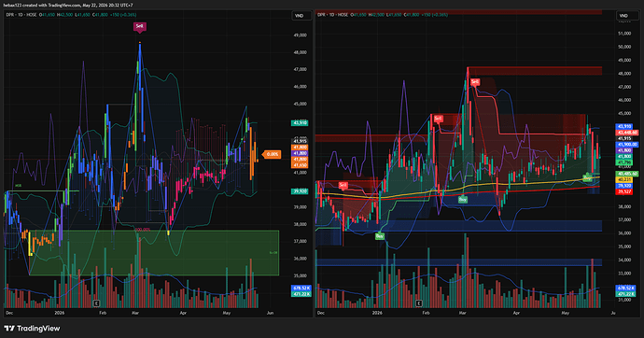Click 51,000 tick on right price axis
Image resolution: width=644 pixels, height=338 pixels.
coord(624,34)
